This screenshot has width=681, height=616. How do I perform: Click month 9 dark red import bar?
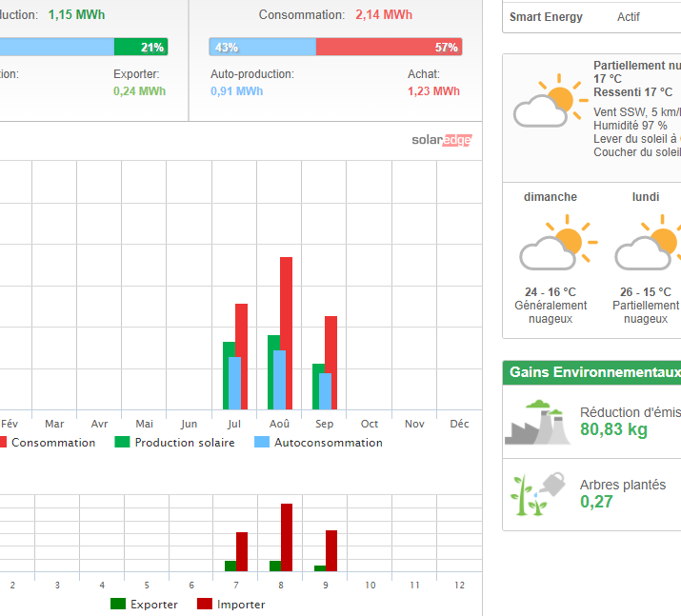click(x=331, y=550)
